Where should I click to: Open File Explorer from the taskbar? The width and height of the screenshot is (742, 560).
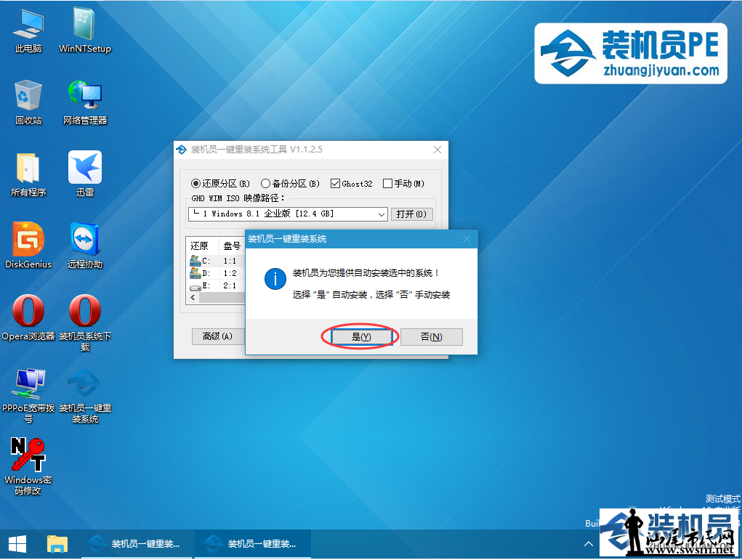[57, 545]
